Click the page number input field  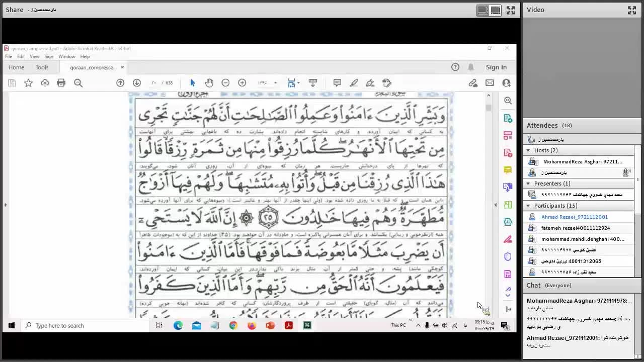point(154,83)
